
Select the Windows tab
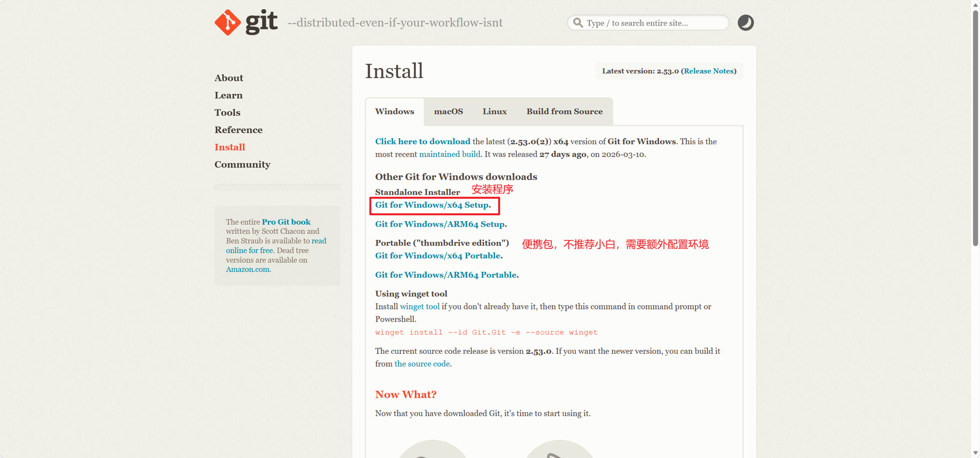[x=395, y=111]
